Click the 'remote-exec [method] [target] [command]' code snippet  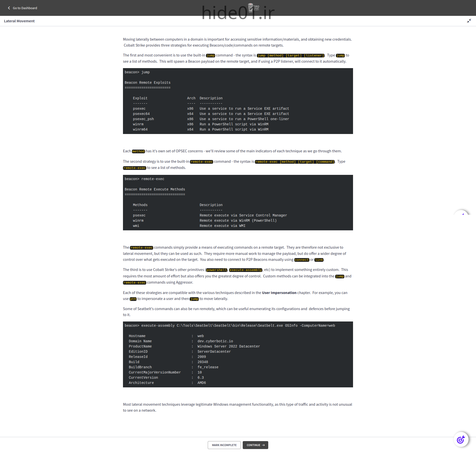click(295, 162)
